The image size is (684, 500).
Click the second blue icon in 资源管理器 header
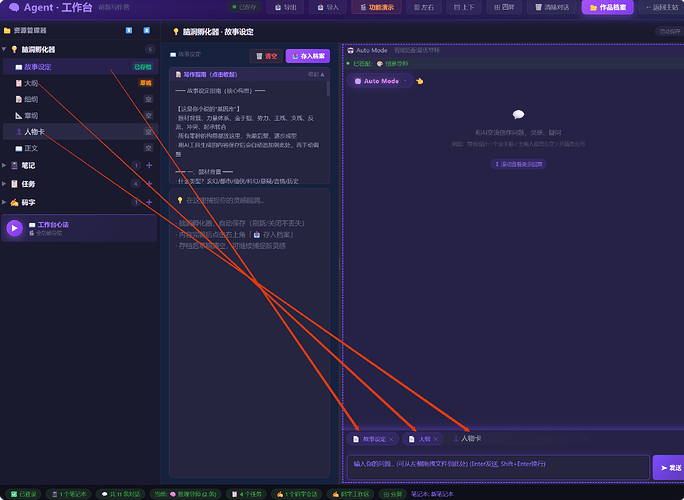147,30
